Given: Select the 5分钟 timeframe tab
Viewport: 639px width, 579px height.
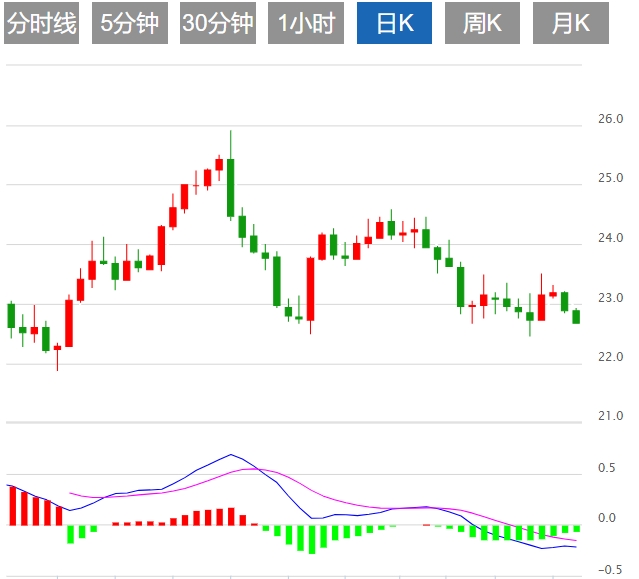Looking at the screenshot, I should pyautogui.click(x=130, y=23).
